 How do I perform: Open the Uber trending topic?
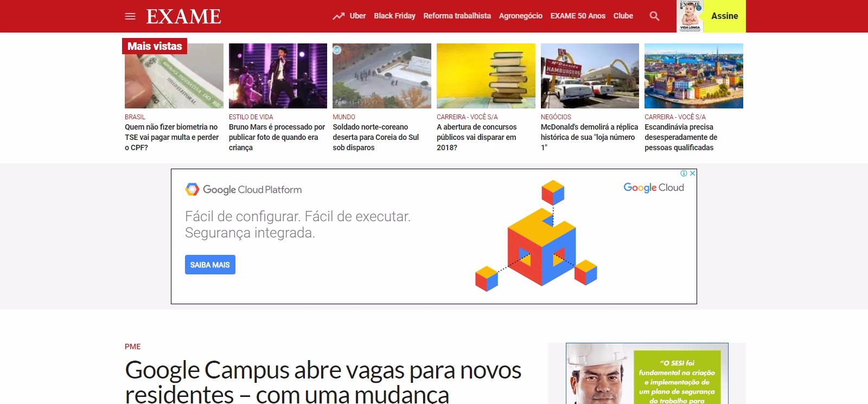[x=358, y=16]
